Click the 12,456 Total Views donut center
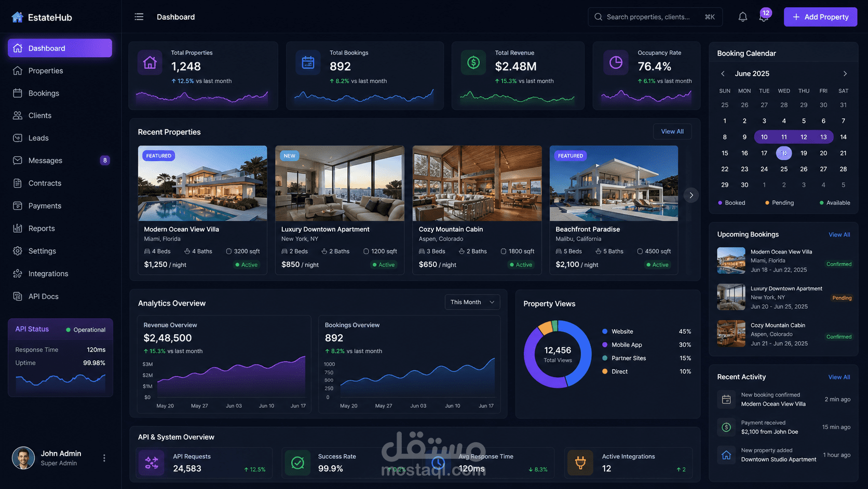Viewport: 868px width, 489px height. pyautogui.click(x=558, y=354)
